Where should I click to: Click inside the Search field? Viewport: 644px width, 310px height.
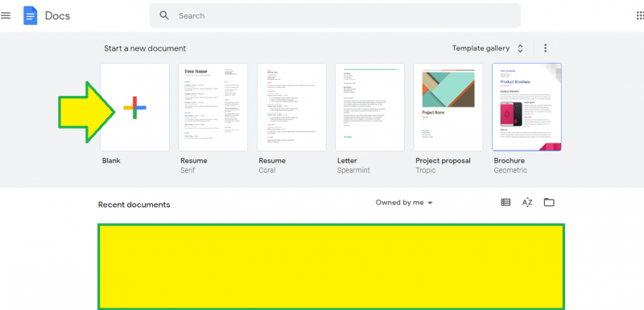point(335,15)
